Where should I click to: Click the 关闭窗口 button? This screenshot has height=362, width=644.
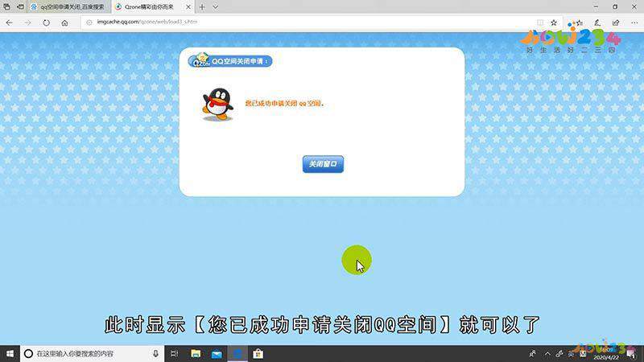click(x=323, y=164)
